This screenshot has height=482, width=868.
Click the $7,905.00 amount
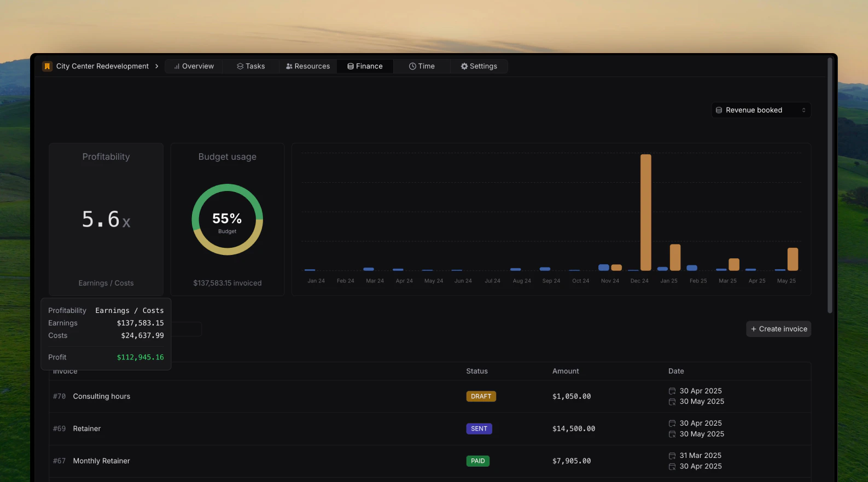[x=572, y=461]
